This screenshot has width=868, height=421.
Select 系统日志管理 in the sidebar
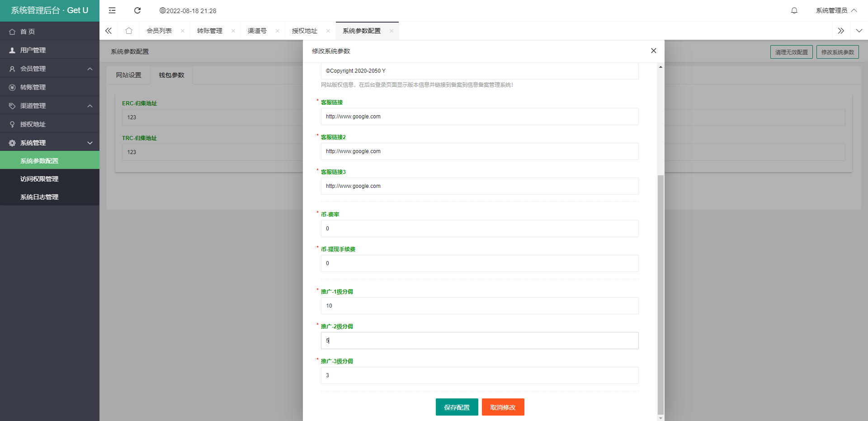tap(39, 197)
